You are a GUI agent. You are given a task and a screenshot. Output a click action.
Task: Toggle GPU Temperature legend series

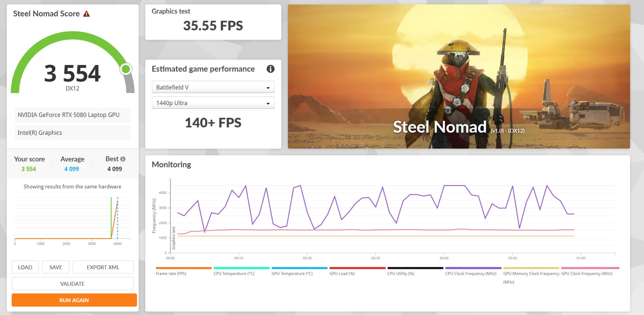click(x=292, y=273)
